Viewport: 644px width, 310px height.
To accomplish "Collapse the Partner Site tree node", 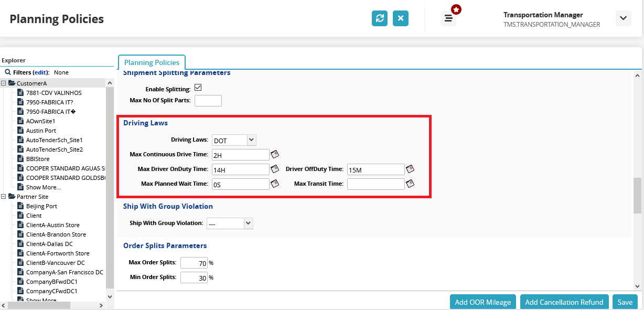I will coord(4,197).
